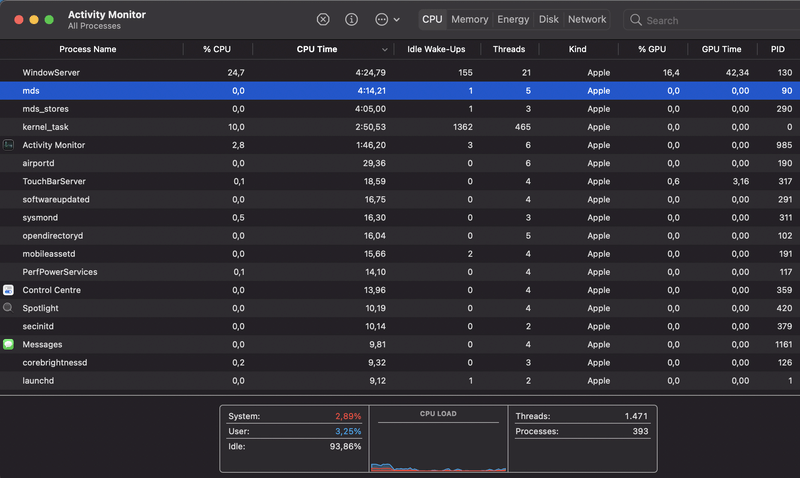Sort by Idle Wake-Ups column

(436, 49)
